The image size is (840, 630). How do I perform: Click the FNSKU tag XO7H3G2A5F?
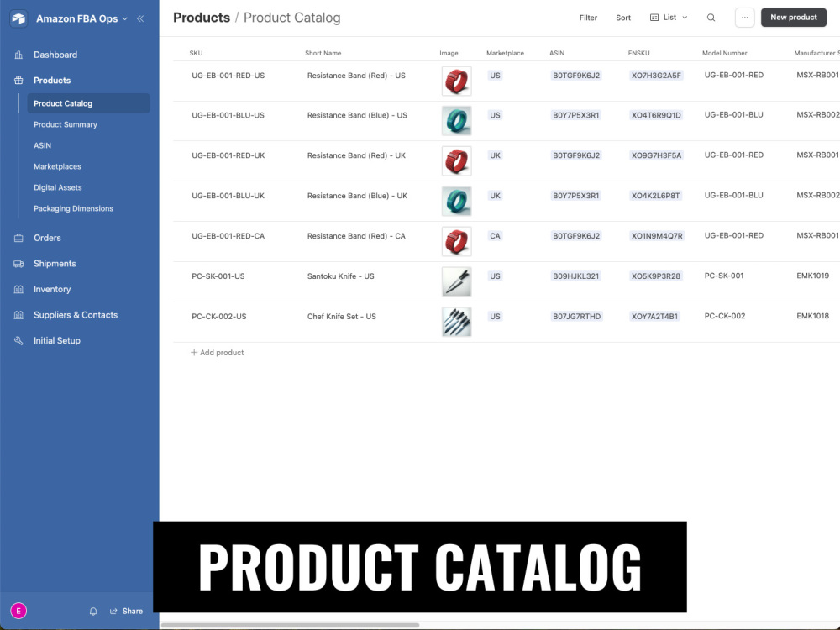(656, 76)
